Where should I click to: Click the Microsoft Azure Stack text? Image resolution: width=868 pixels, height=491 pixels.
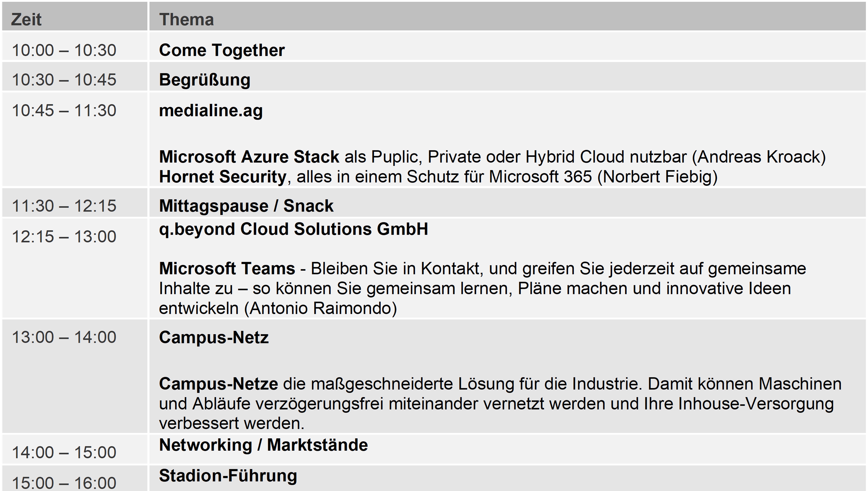249,157
